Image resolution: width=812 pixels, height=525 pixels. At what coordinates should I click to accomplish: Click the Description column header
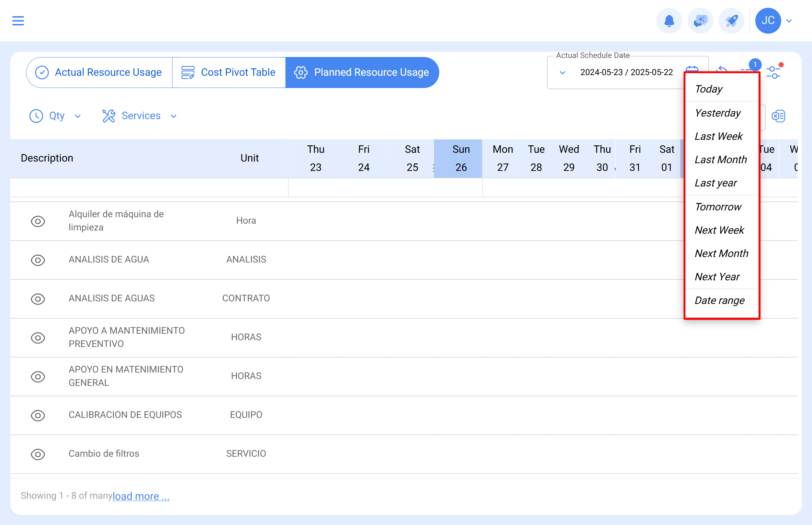click(x=47, y=158)
